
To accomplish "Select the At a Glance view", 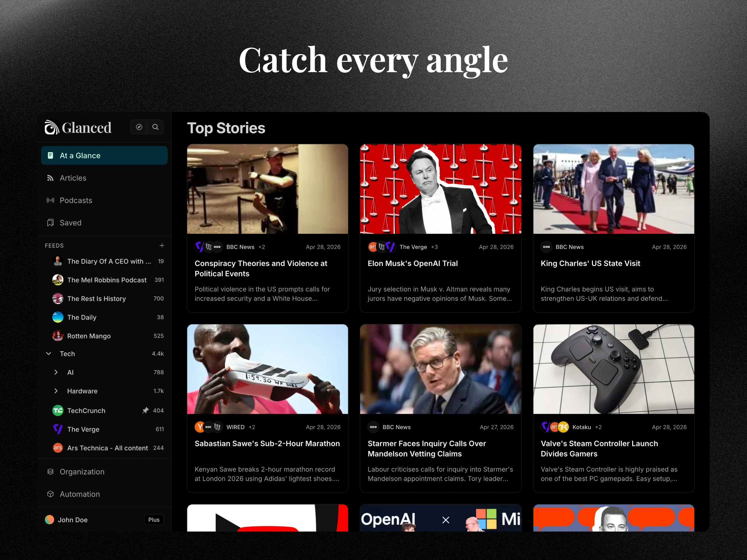I will (104, 156).
